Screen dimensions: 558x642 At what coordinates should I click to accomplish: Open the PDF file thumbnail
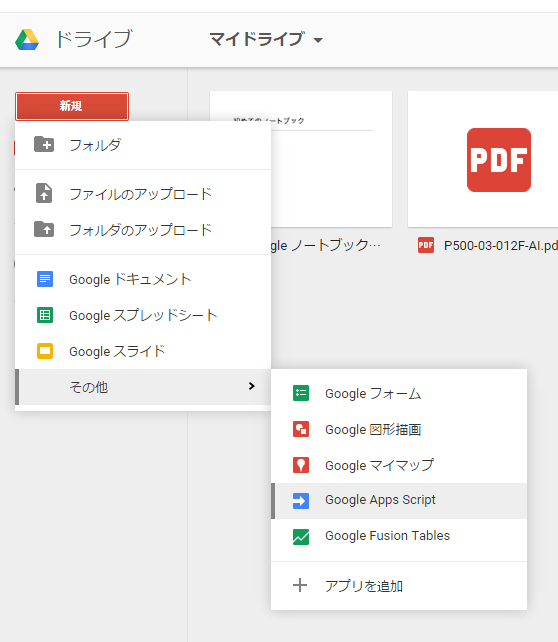(483, 159)
